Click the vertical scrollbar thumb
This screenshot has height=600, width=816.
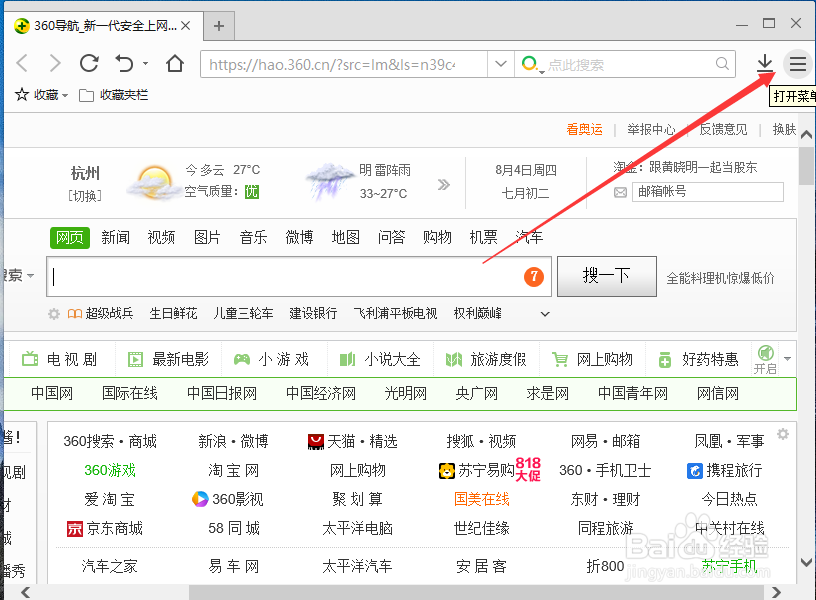click(806, 166)
